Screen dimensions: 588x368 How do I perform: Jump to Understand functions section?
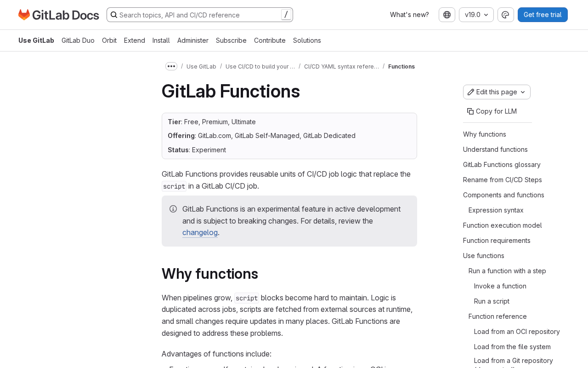(x=495, y=149)
